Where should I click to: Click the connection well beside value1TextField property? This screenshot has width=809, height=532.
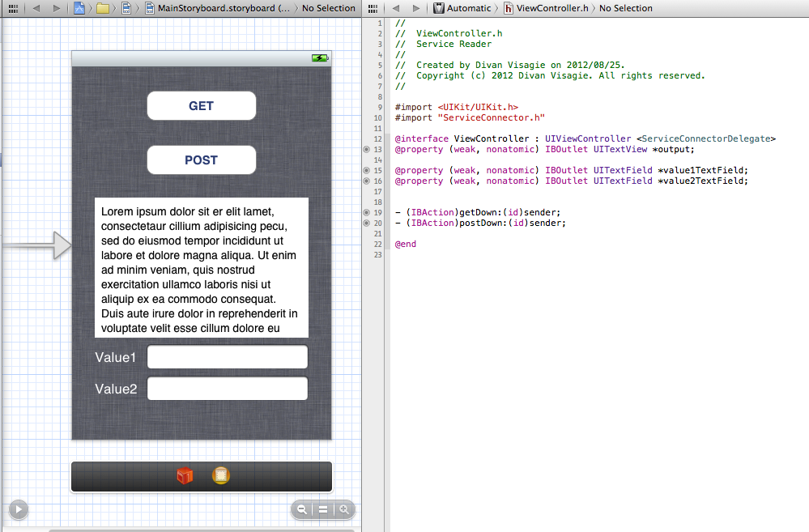(x=367, y=170)
